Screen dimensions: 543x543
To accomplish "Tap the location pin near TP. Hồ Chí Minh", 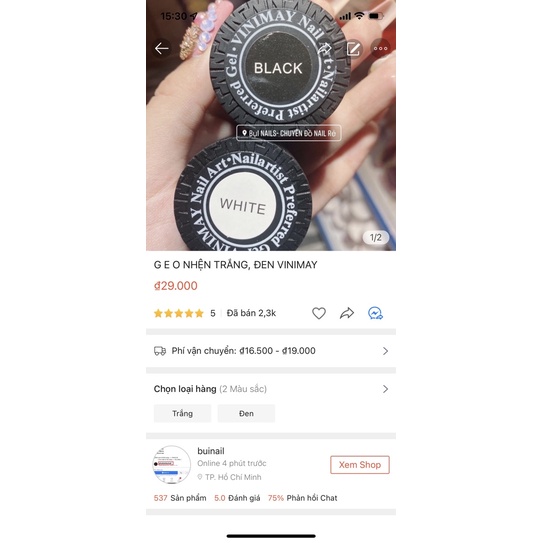I will tap(199, 477).
